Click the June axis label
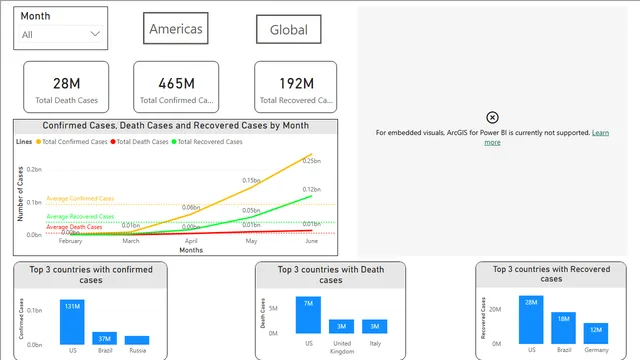Image resolution: width=640 pixels, height=360 pixels. pyautogui.click(x=311, y=241)
